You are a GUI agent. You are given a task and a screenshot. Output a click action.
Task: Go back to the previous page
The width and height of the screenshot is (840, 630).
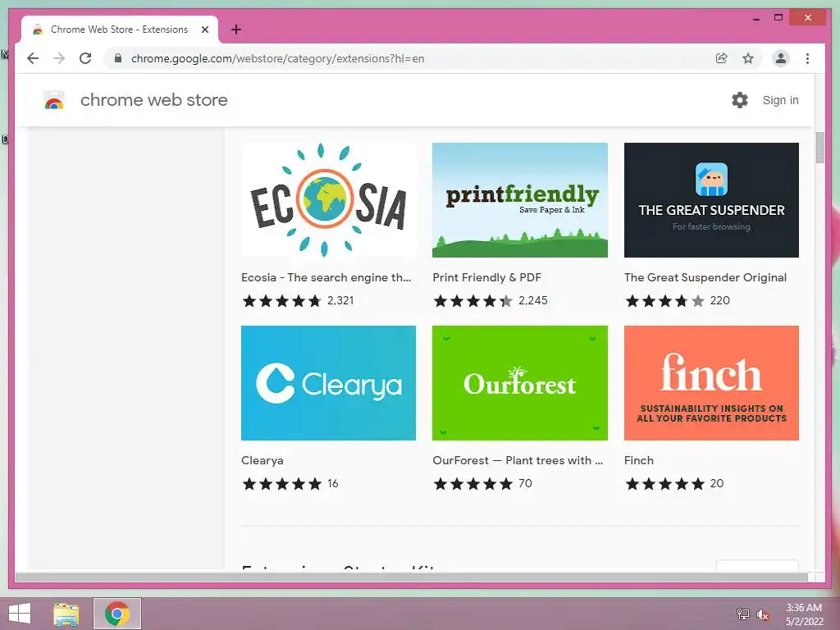33,58
